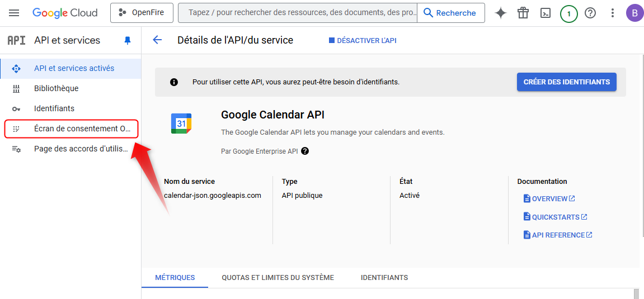Click the page des accords settings icon
Image resolution: width=644 pixels, height=299 pixels.
click(x=16, y=149)
